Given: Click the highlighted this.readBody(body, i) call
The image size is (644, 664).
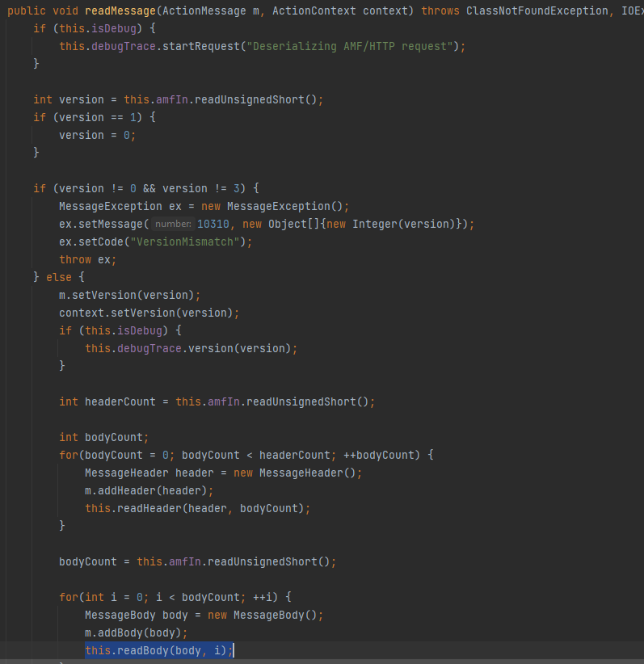Looking at the screenshot, I should click(159, 650).
